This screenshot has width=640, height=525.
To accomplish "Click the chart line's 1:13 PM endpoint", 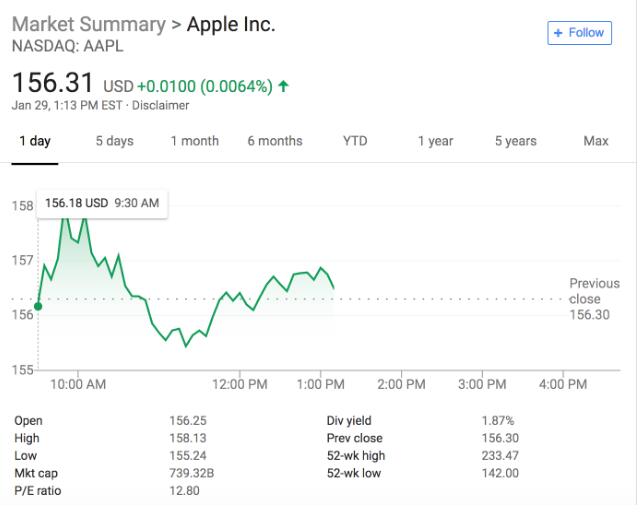I will [333, 288].
